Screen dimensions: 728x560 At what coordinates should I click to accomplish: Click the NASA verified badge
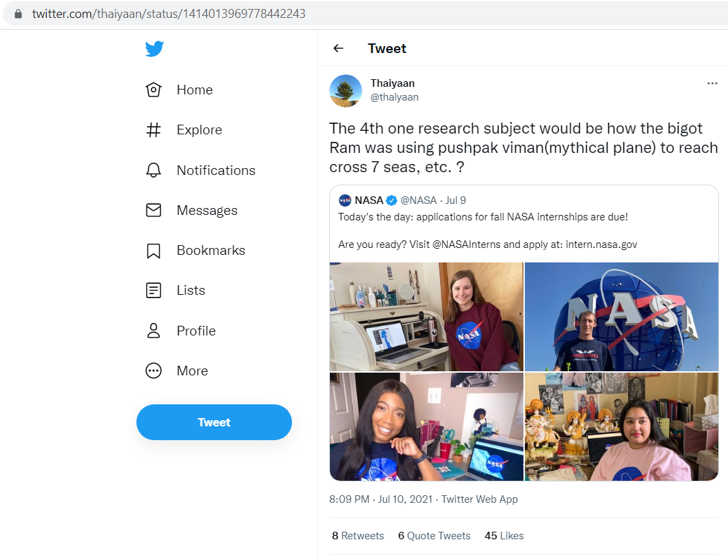click(x=391, y=200)
